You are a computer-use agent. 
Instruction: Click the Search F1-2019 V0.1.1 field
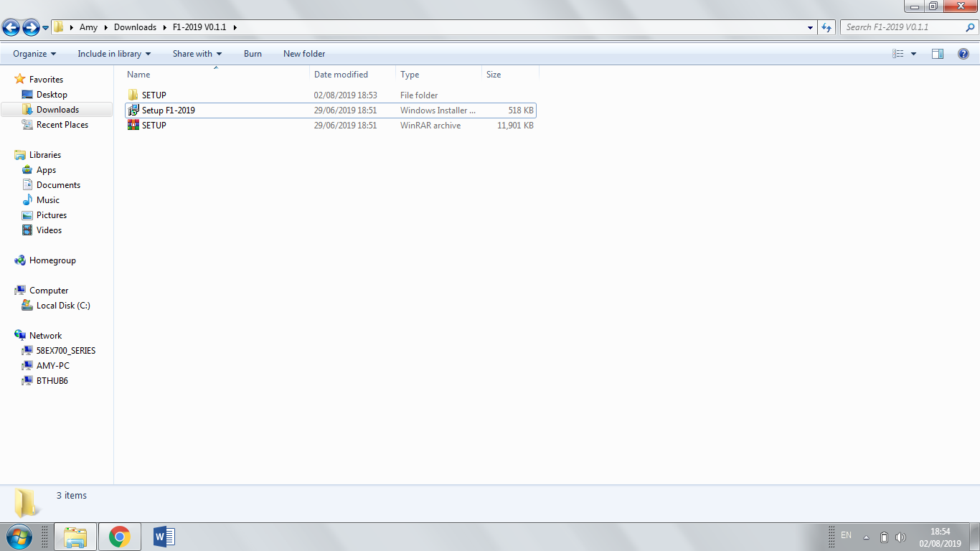(903, 27)
